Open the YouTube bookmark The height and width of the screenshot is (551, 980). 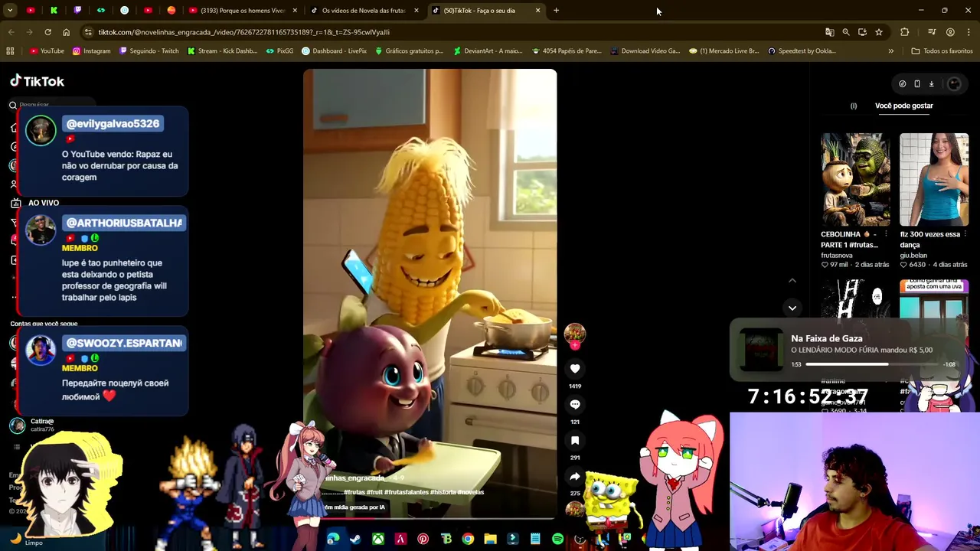(47, 51)
